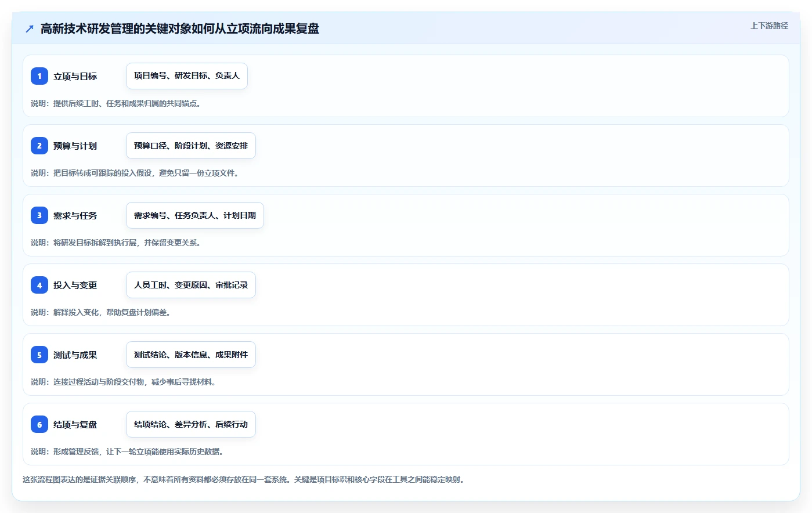Select the 预算与计划 step title
The image size is (812, 513).
[75, 146]
